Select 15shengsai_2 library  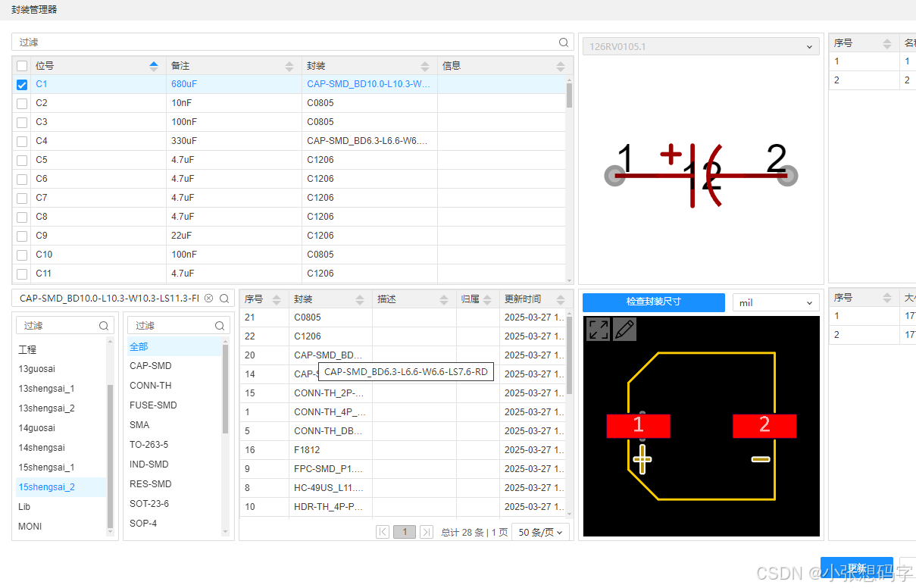tap(61, 487)
